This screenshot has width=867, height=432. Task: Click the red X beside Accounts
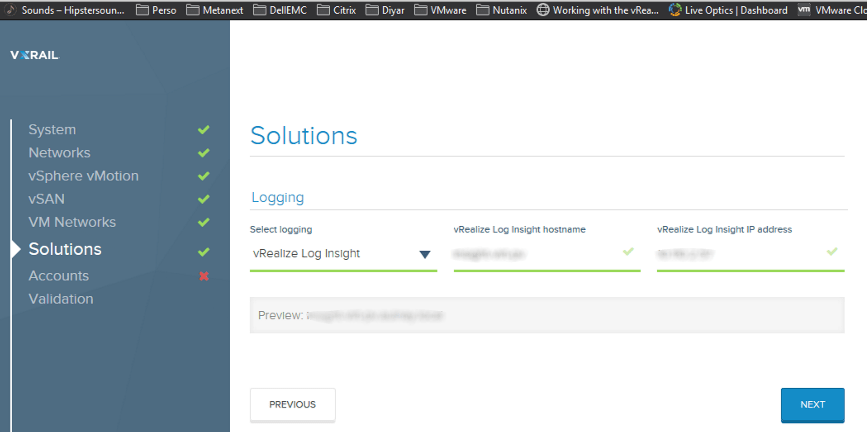(204, 276)
